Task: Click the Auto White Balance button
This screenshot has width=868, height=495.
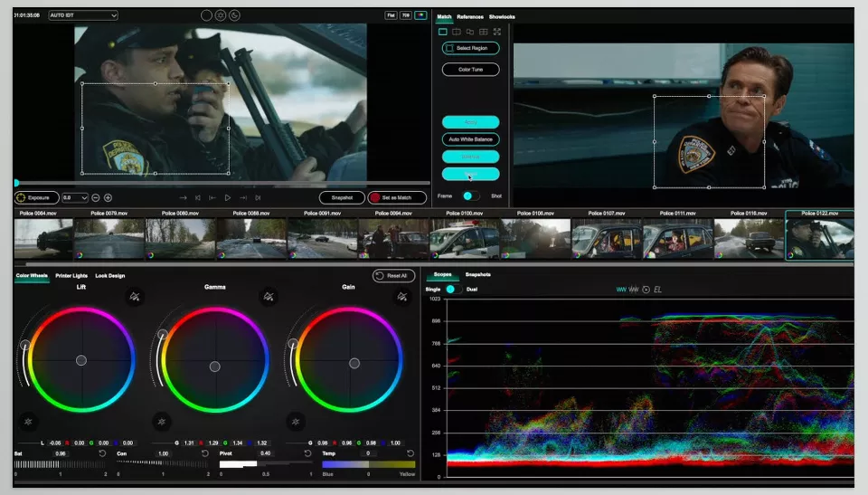Action: [x=470, y=139]
